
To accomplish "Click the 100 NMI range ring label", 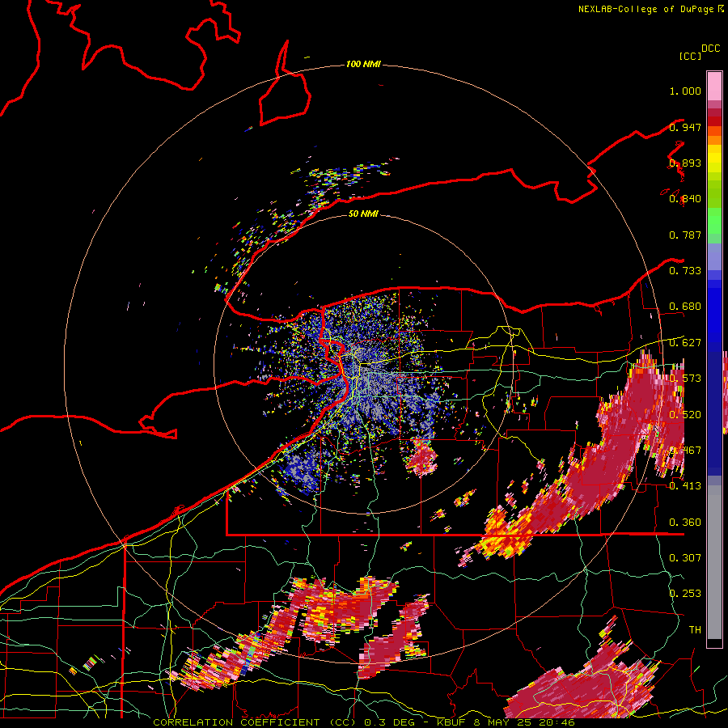I will tap(363, 64).
